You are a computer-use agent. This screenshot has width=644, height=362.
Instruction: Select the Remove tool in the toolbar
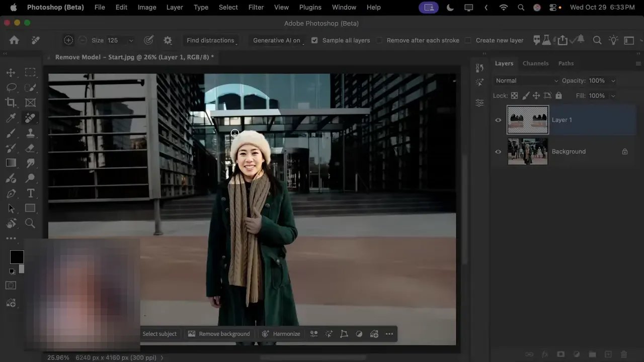[30, 118]
